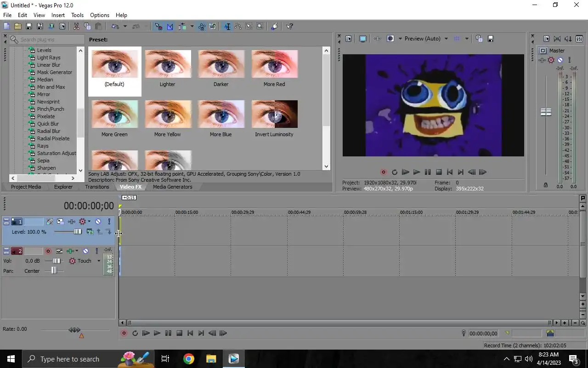588x368 pixels.
Task: Toggle Auto Ripple in the toolbar
Action: point(182,27)
